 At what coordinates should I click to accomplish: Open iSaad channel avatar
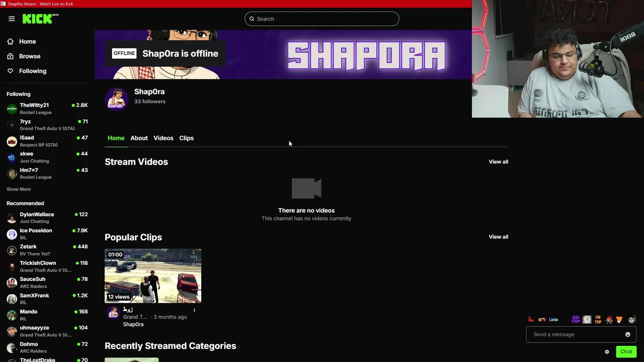pos(12,141)
